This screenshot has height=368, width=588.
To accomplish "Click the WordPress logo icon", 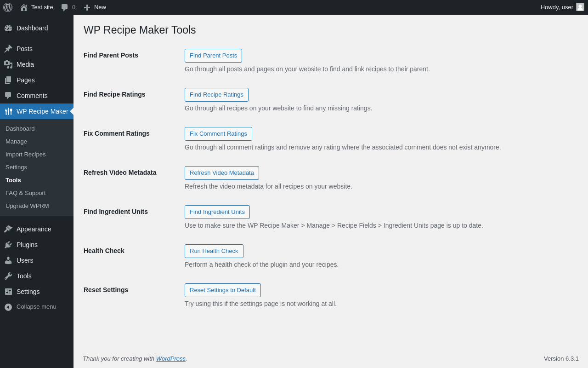I will pyautogui.click(x=8, y=7).
